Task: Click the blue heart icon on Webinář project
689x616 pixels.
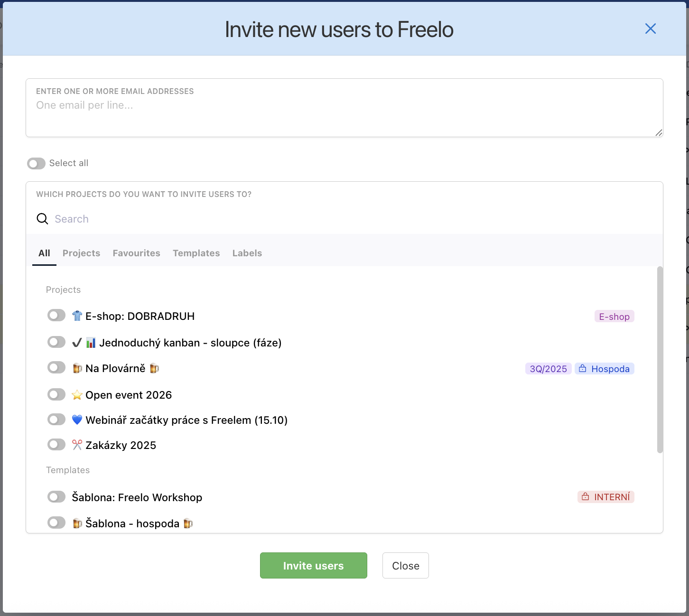Action: pos(77,420)
